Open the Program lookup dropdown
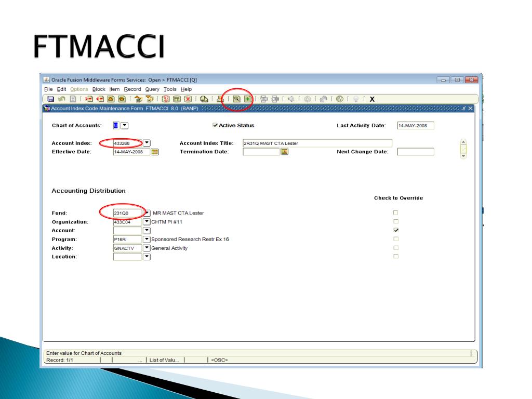The width and height of the screenshot is (532, 399). pyautogui.click(x=147, y=239)
